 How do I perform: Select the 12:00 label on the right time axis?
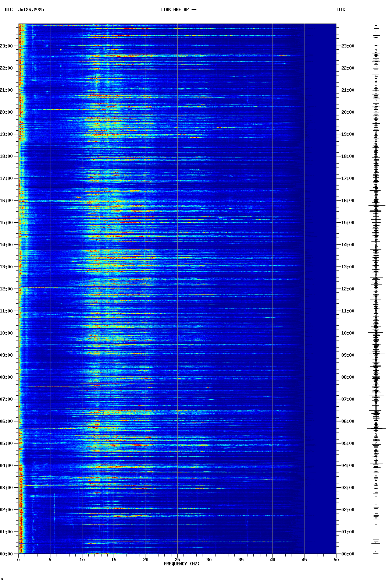click(x=348, y=289)
